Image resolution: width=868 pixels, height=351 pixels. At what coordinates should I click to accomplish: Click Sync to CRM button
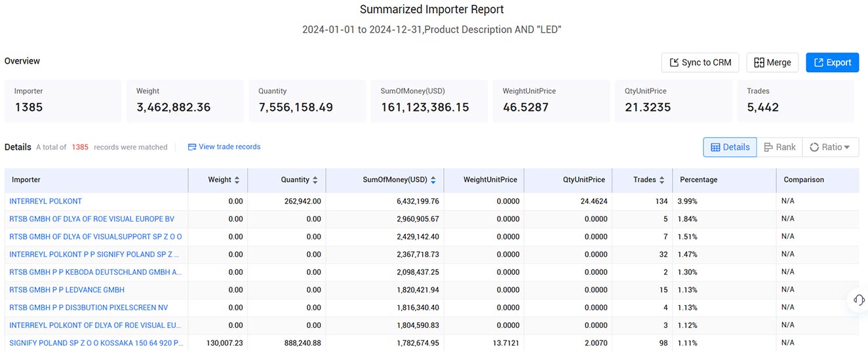coord(700,62)
